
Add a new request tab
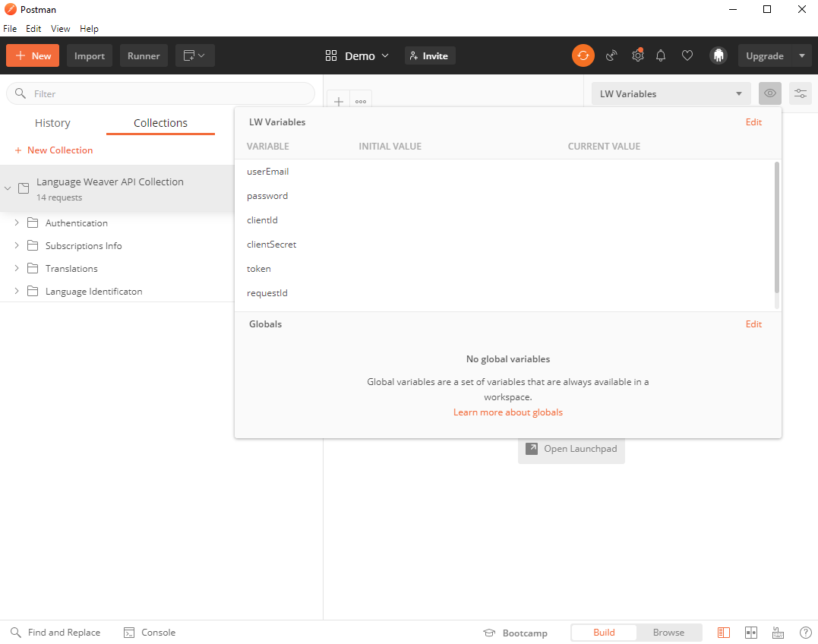(x=339, y=101)
